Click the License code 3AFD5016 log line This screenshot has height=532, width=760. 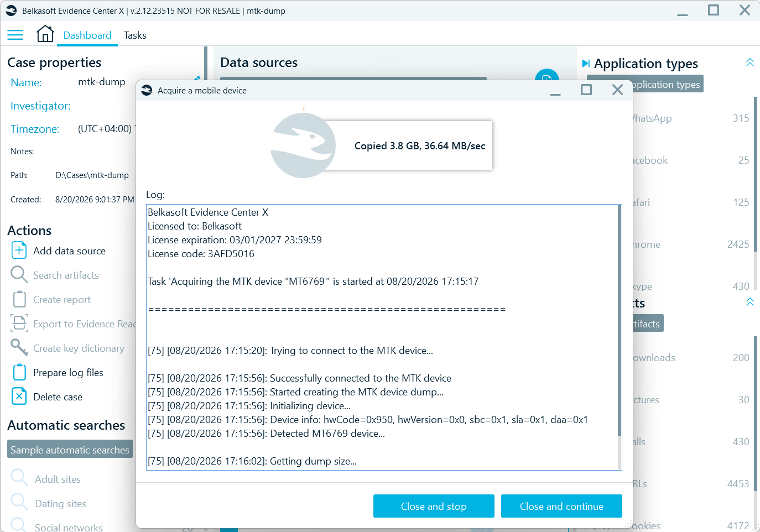coord(201,254)
